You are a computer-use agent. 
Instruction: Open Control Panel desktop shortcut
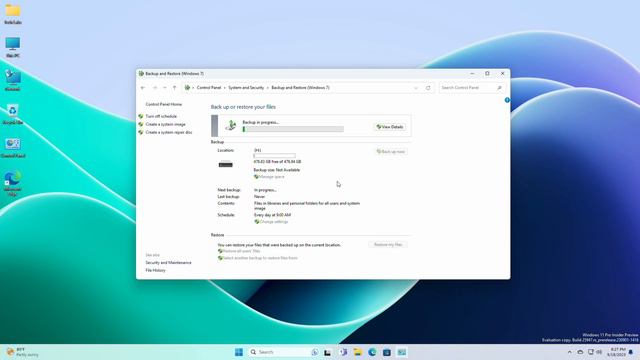coord(13,147)
